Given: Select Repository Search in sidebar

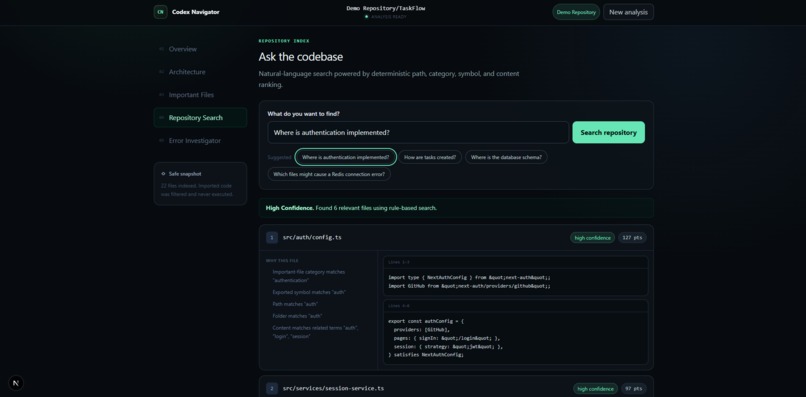Looking at the screenshot, I should click(x=200, y=118).
